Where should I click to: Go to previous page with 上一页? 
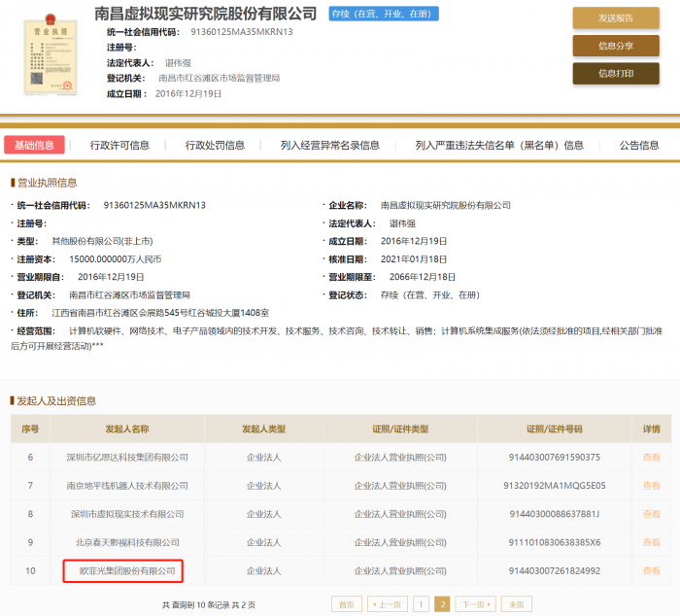[x=388, y=604]
